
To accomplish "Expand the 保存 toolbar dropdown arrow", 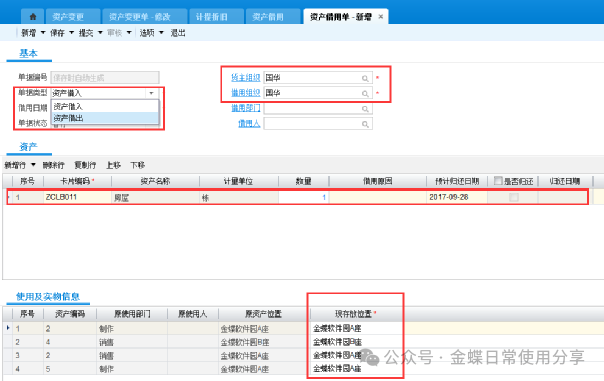I will point(71,33).
